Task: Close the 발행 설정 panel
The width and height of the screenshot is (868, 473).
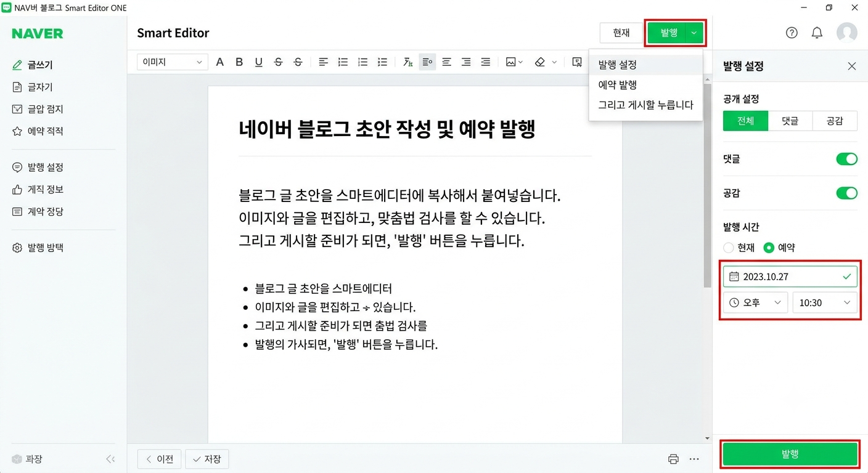Action: coord(852,66)
